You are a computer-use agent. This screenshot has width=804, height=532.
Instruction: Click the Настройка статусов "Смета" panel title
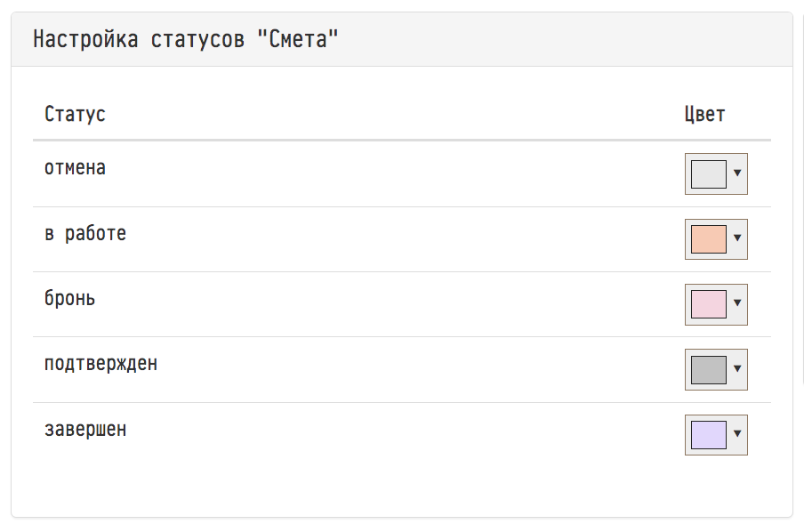coord(186,40)
